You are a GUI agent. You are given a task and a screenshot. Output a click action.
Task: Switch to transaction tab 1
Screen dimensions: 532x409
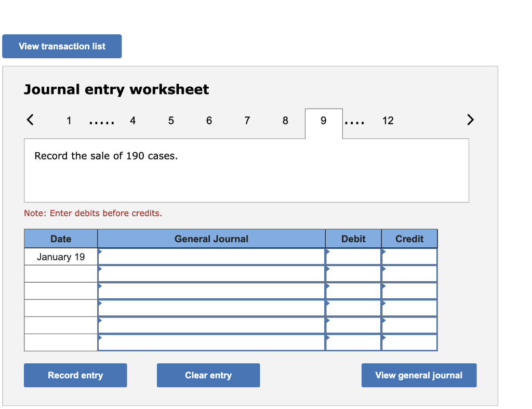(69, 121)
